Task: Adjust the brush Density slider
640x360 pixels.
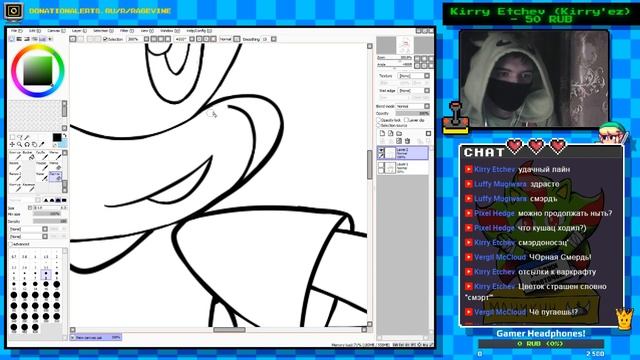Action: 50,221
